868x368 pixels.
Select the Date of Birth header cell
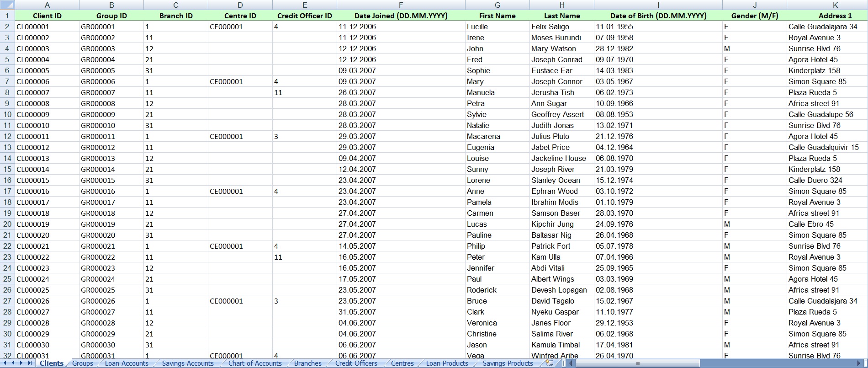tap(658, 16)
